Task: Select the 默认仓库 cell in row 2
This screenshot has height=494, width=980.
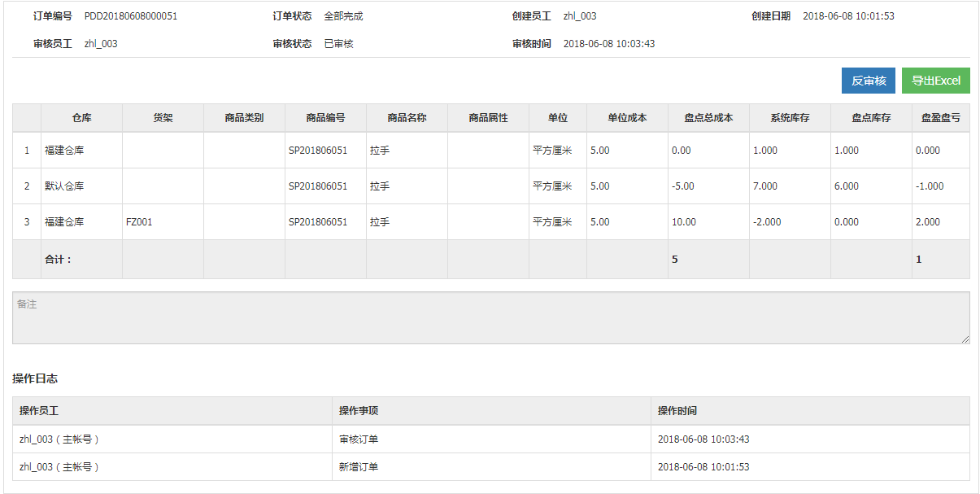Action: 64,186
